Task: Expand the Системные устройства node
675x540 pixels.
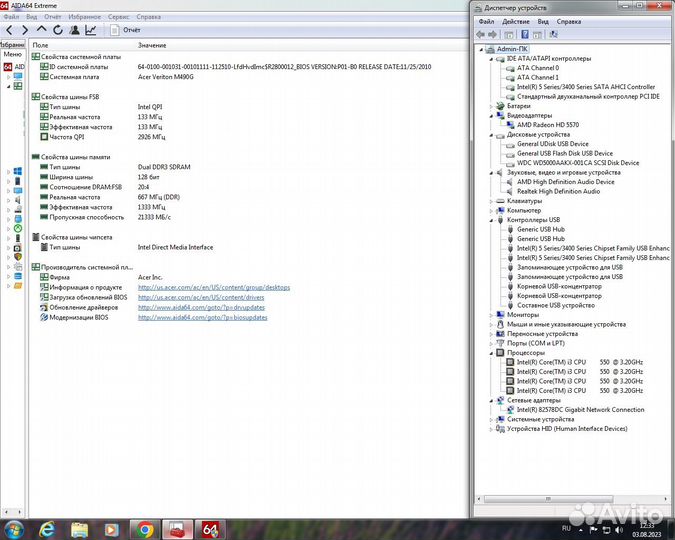Action: coord(491,419)
